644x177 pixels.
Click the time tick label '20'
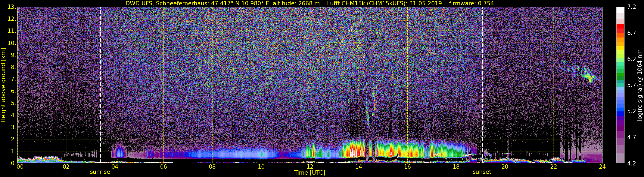point(505,167)
